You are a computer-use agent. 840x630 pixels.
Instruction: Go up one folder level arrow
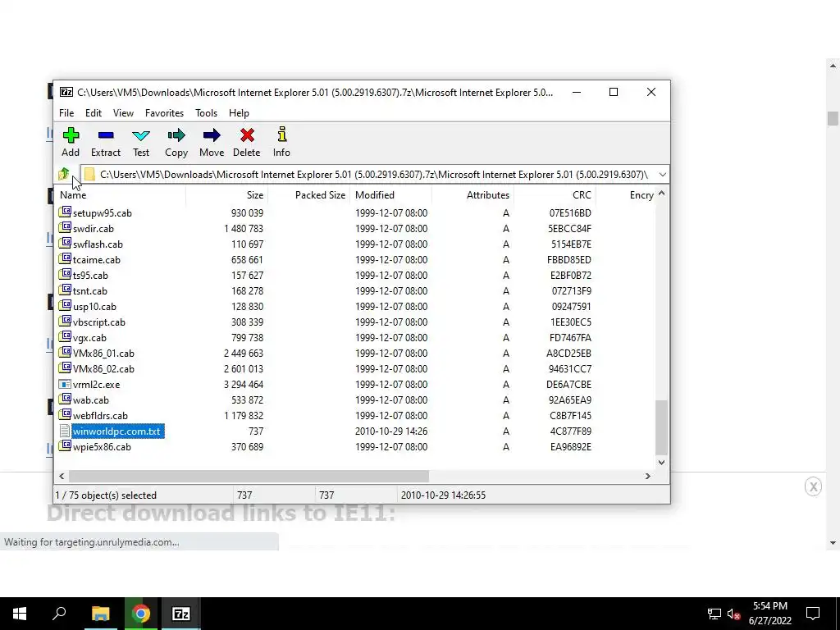click(x=64, y=174)
